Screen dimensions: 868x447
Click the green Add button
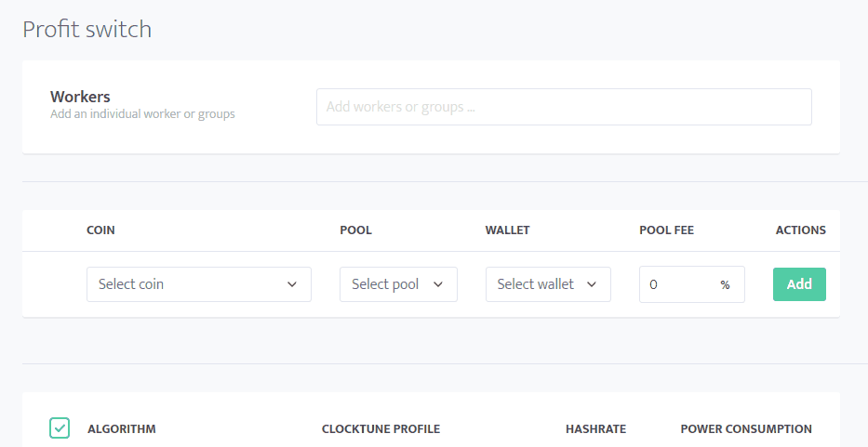799,284
